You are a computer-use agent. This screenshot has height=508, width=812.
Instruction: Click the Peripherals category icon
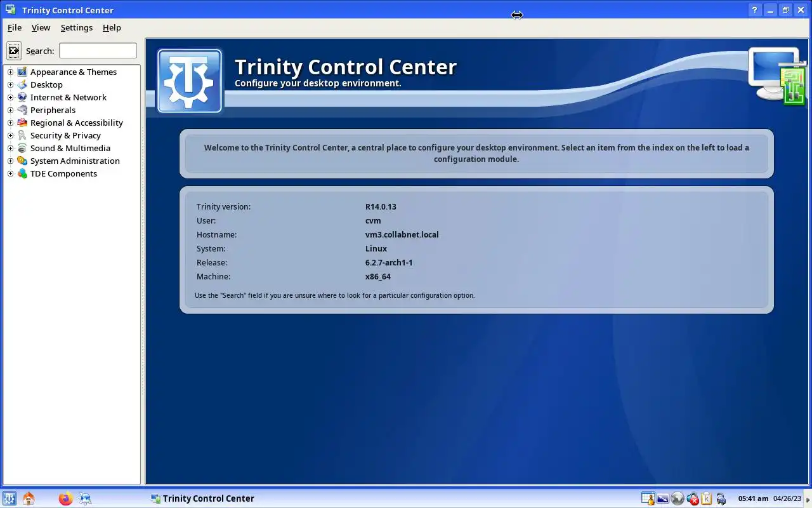[22, 110]
